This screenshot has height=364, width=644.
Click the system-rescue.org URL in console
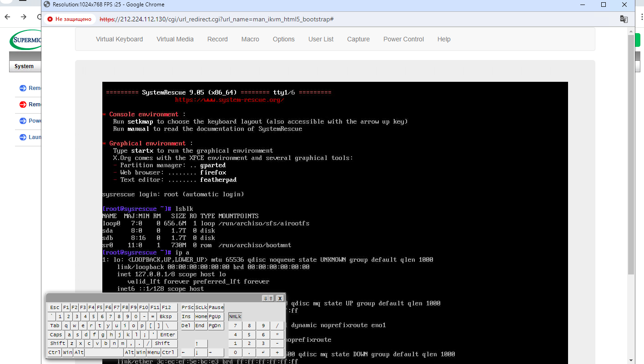pyautogui.click(x=230, y=100)
